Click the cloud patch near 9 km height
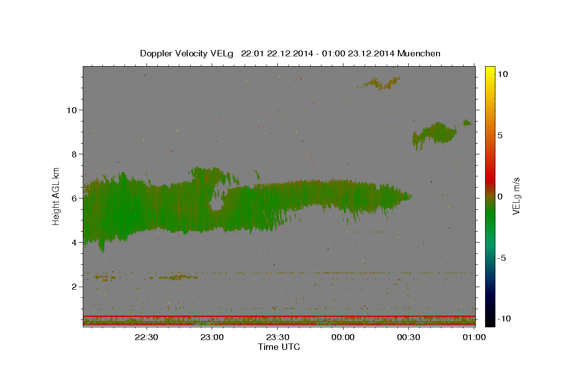The height and width of the screenshot is (392, 588). (435, 134)
